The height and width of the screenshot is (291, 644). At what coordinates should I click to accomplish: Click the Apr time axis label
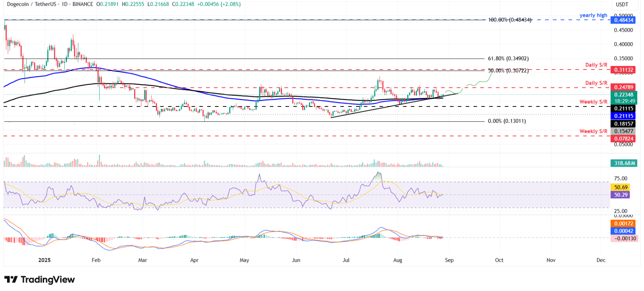click(194, 260)
